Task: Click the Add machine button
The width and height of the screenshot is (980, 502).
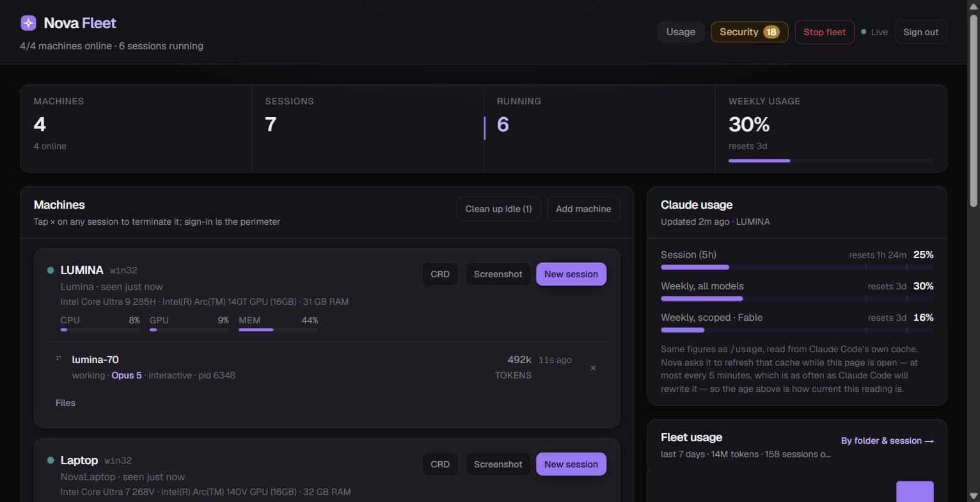Action: click(x=583, y=209)
